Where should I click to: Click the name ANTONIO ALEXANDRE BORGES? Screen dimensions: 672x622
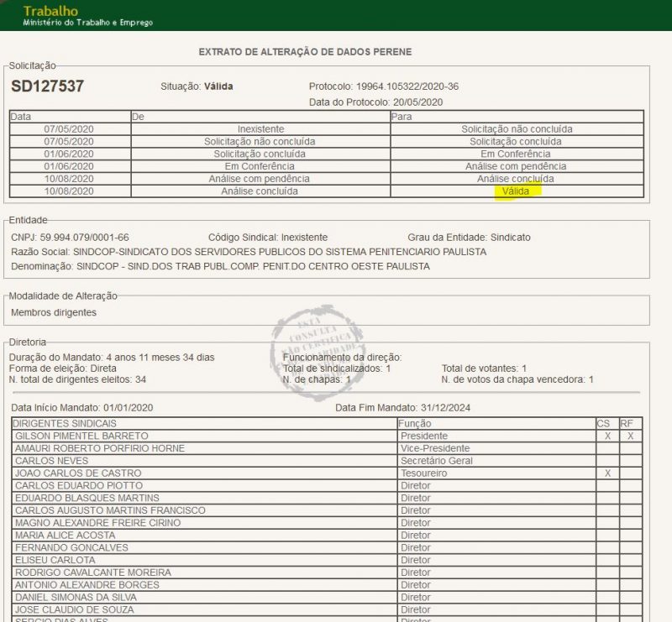click(87, 585)
